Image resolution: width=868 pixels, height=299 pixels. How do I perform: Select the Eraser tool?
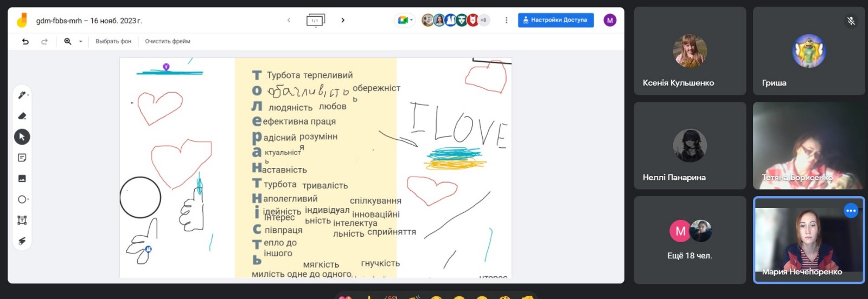(22, 116)
